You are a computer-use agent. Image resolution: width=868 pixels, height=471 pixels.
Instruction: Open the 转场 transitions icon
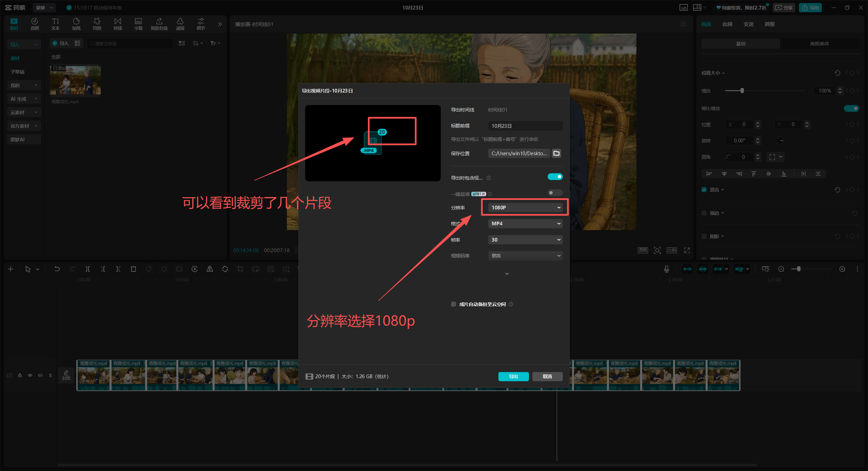coord(118,24)
